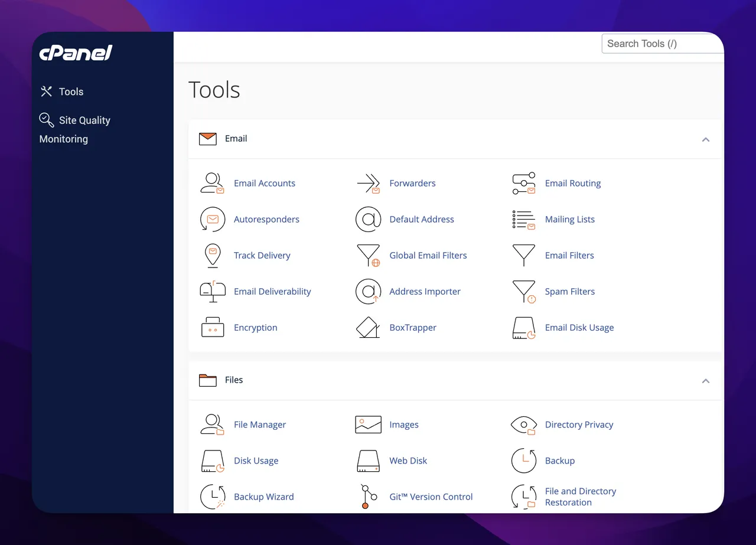Open the Git Version Control icon

(366, 497)
